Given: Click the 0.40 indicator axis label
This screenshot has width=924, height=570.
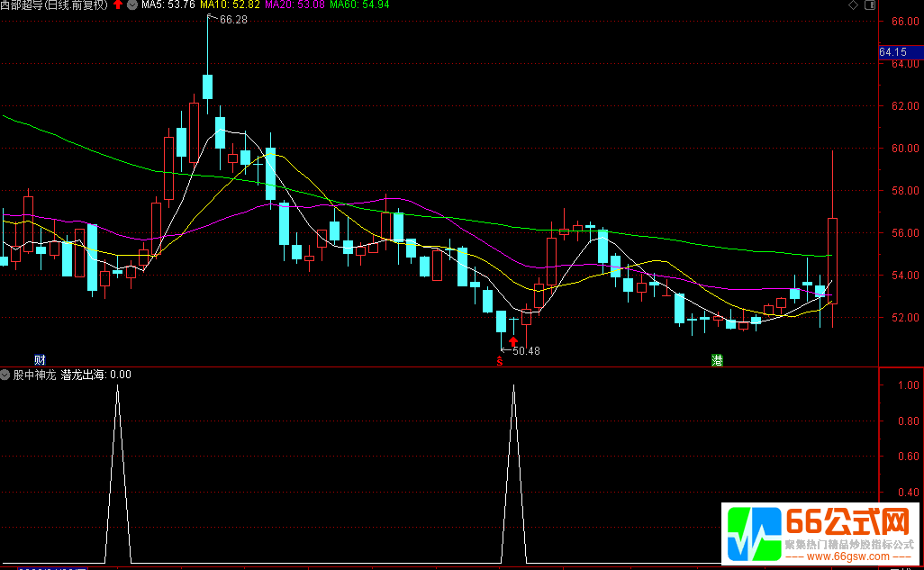Looking at the screenshot, I should coord(908,493).
